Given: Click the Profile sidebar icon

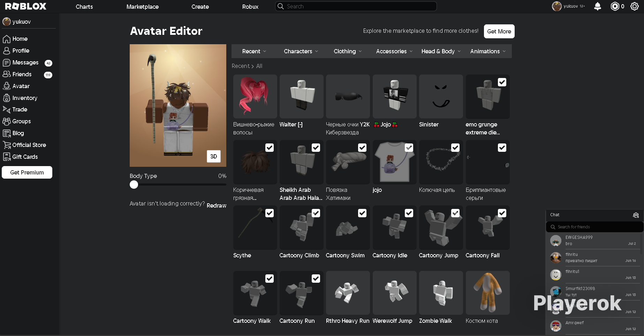Looking at the screenshot, I should [x=6, y=50].
